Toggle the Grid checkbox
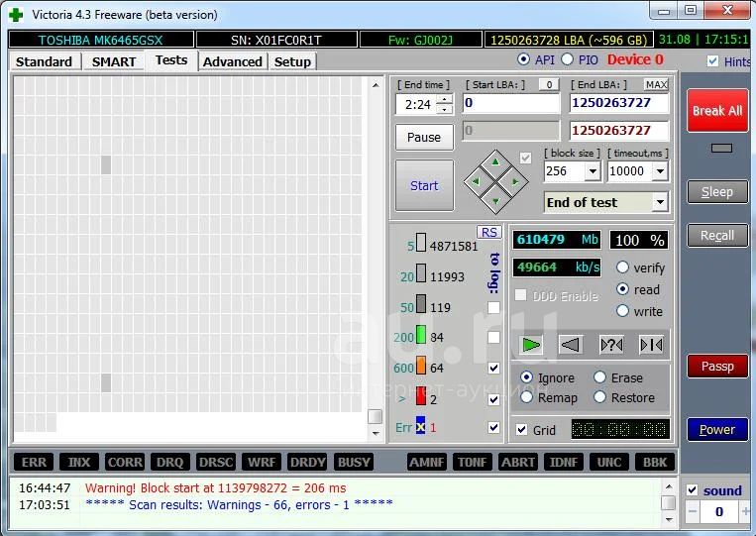The height and width of the screenshot is (536, 756). [522, 429]
